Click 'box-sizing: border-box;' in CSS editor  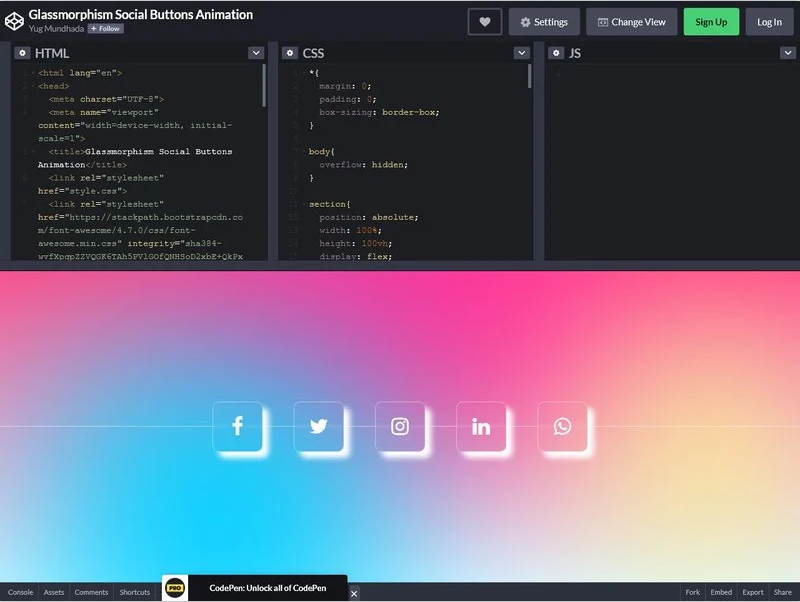click(x=379, y=112)
